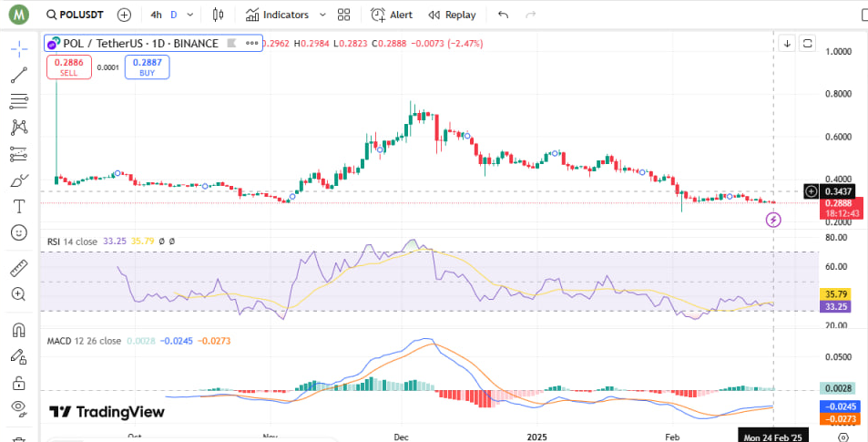Screen dimensions: 868x442
Task: Click the Feb label on time axis
Action: pos(671,437)
